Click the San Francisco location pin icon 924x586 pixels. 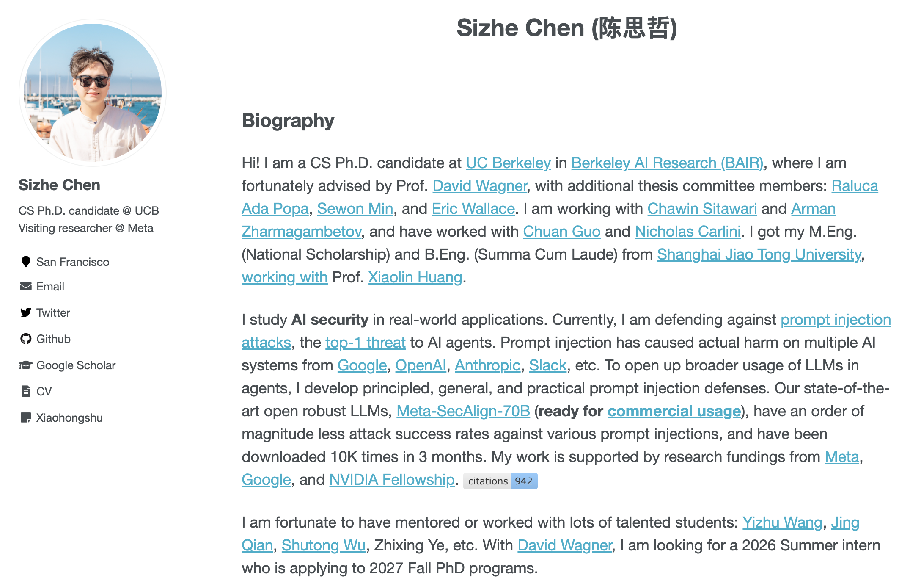26,262
